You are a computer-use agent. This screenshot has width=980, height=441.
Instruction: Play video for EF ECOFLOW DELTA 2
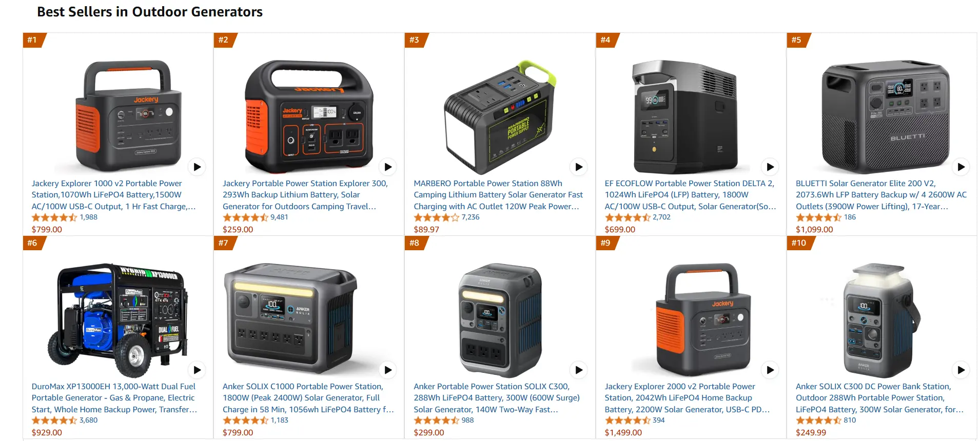[x=770, y=167]
